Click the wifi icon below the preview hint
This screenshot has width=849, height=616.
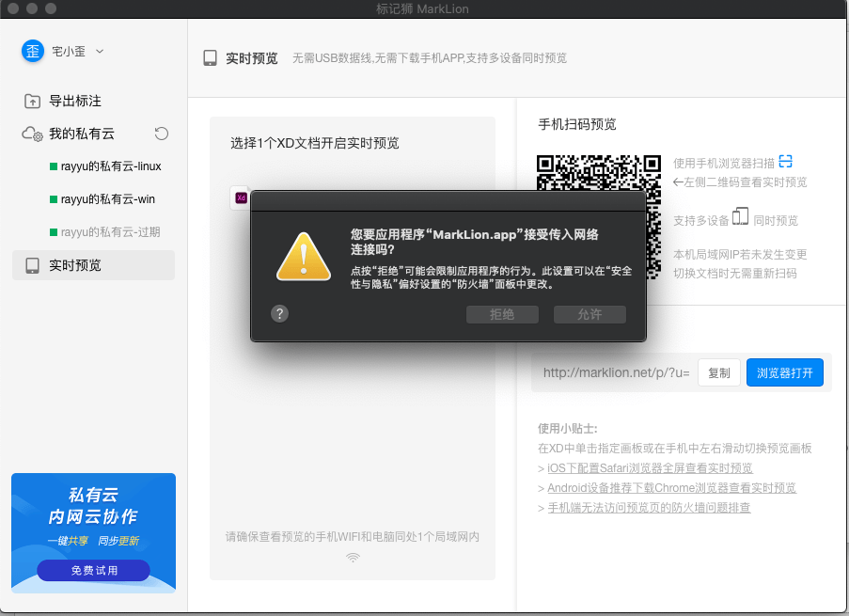(353, 557)
